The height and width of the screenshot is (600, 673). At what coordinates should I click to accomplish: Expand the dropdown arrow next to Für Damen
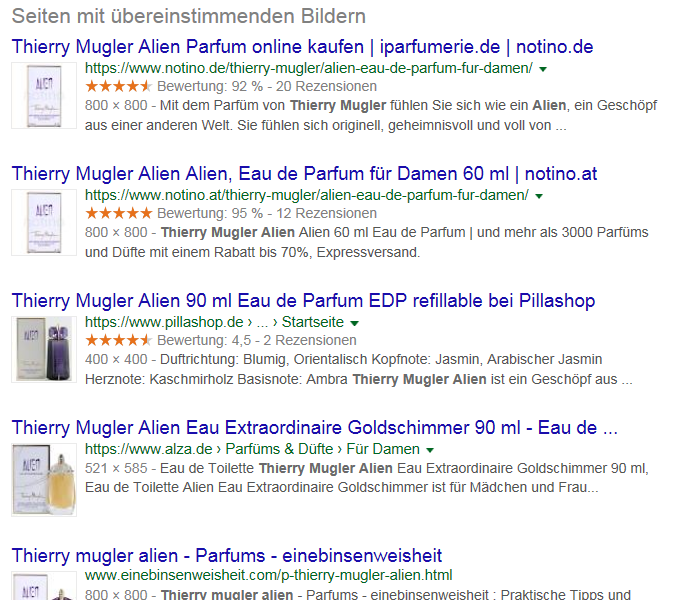pos(430,450)
